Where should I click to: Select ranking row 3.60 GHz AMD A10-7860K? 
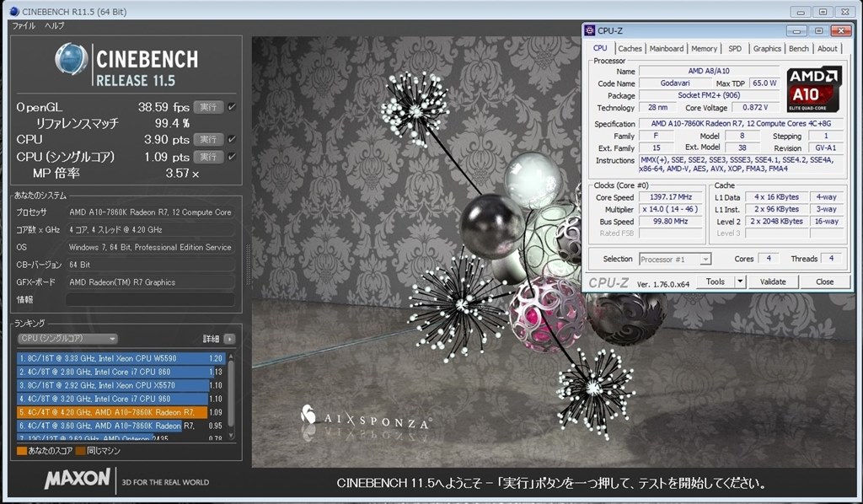(121, 426)
